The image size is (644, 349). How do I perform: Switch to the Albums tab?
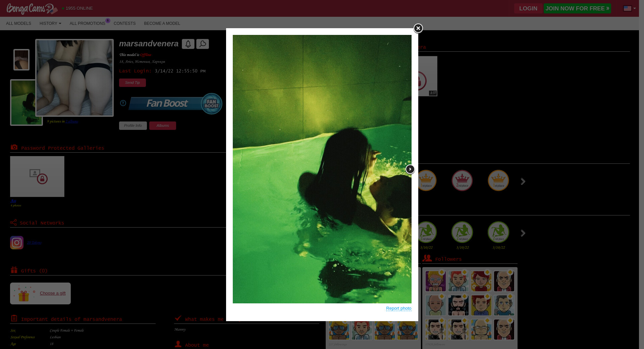[163, 126]
